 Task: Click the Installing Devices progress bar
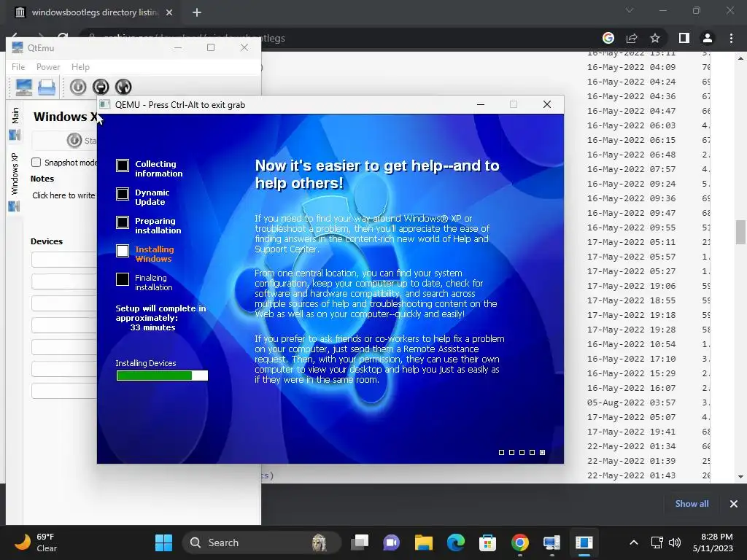[x=162, y=376]
